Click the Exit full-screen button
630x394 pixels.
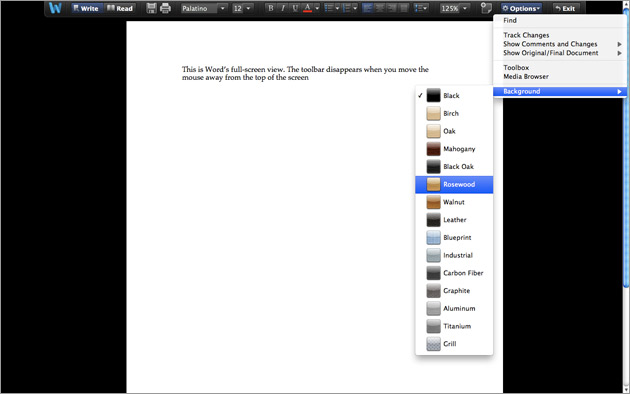click(x=565, y=8)
